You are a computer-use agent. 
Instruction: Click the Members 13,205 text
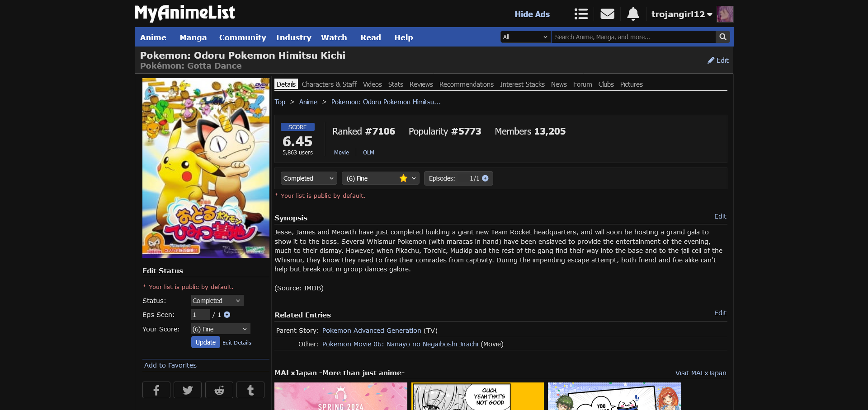530,131
